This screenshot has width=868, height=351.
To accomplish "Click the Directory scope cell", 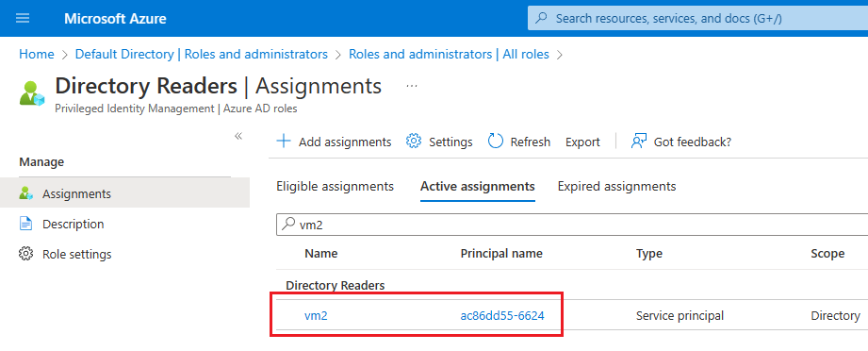I will 835,316.
